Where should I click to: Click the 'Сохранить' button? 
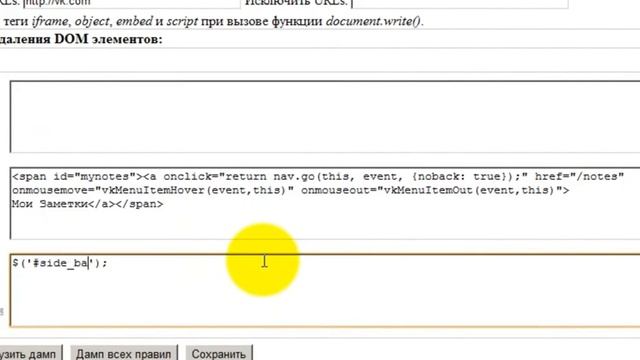[x=219, y=353]
